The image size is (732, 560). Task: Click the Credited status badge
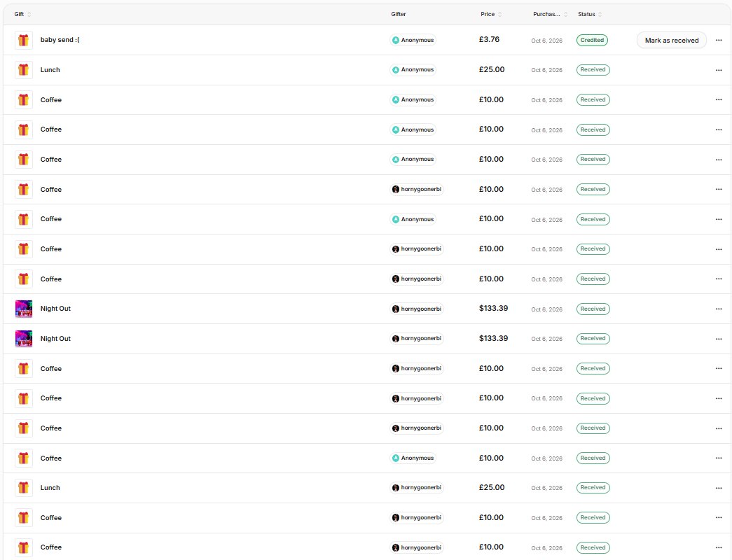coord(592,40)
